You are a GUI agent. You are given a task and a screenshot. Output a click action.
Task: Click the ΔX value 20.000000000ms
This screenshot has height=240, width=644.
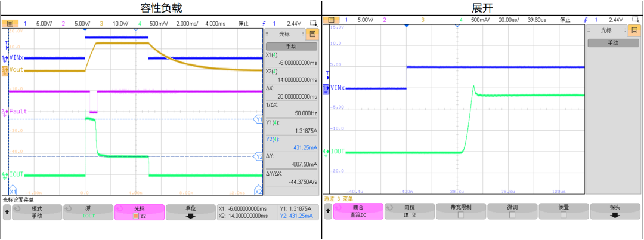click(x=298, y=96)
